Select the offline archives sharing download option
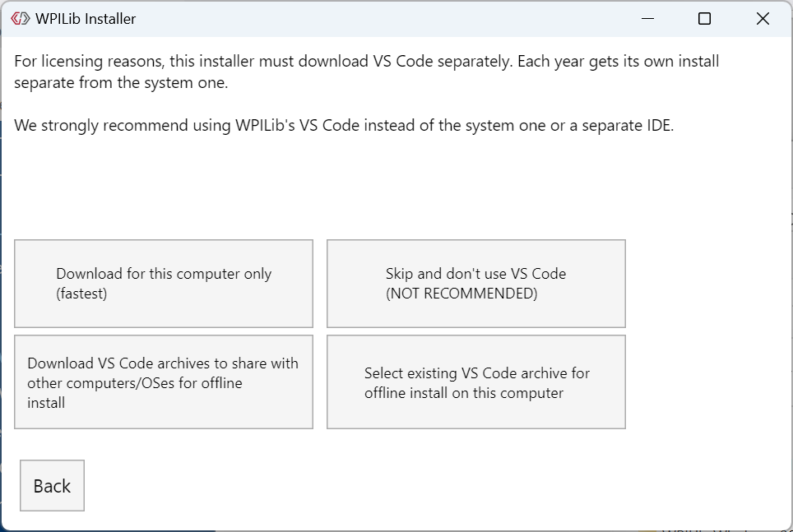Image resolution: width=793 pixels, height=532 pixels. (x=163, y=382)
